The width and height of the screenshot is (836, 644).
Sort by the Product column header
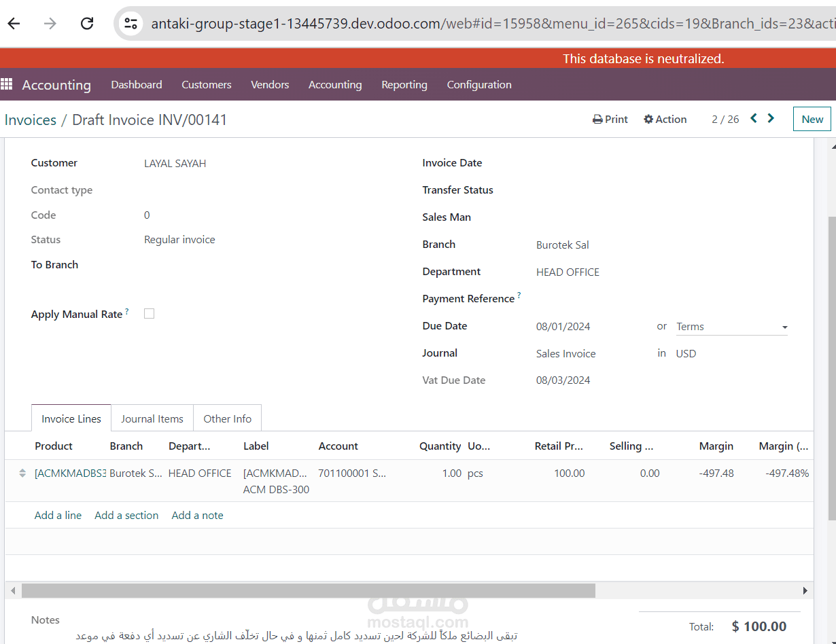tap(54, 446)
